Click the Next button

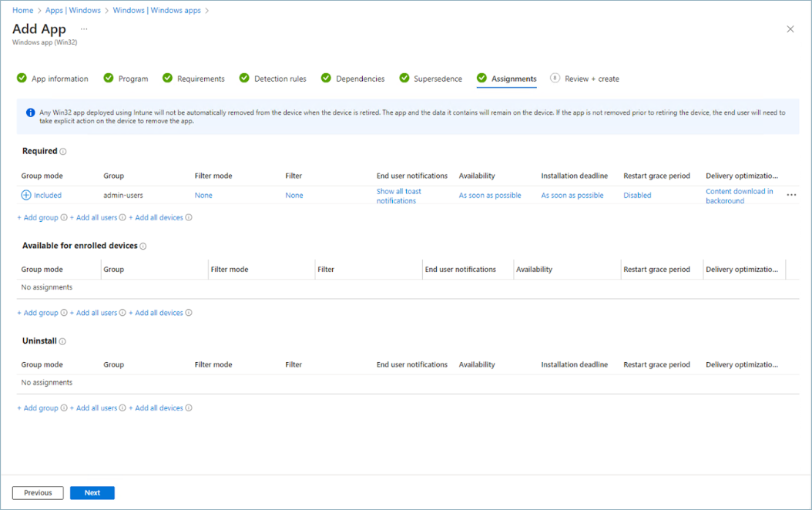click(x=92, y=492)
